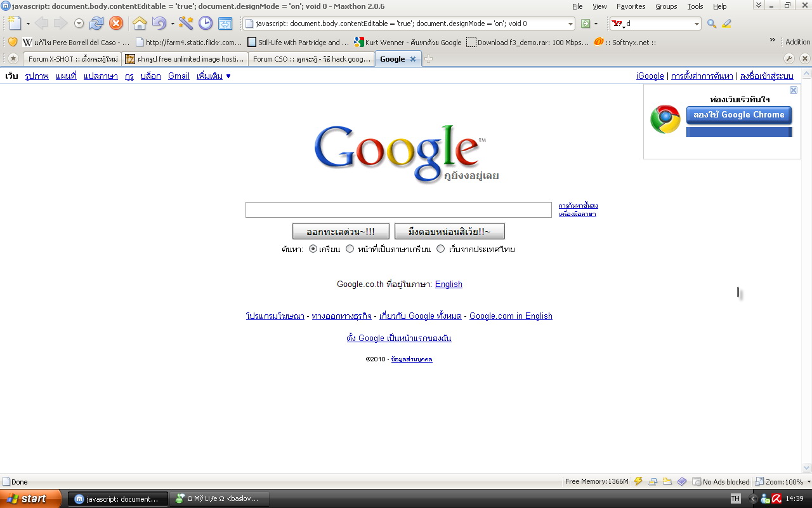
Task: Click the No Ads blocked indicator
Action: [x=721, y=482]
